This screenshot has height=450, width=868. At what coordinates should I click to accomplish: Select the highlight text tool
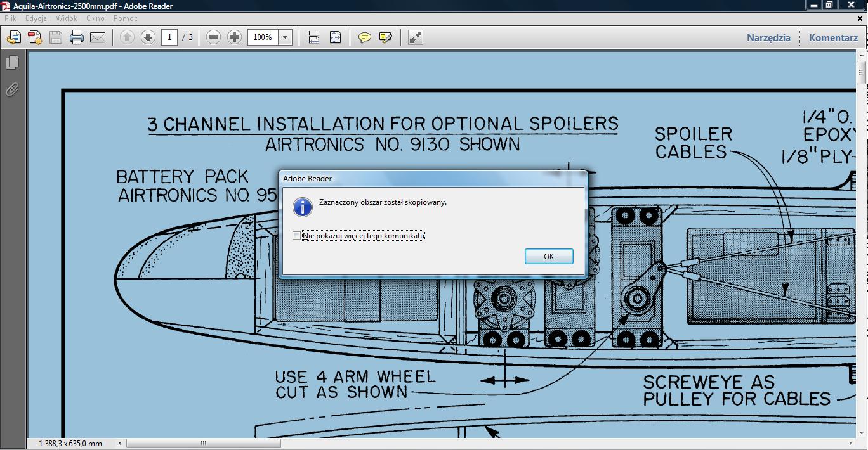[385, 37]
